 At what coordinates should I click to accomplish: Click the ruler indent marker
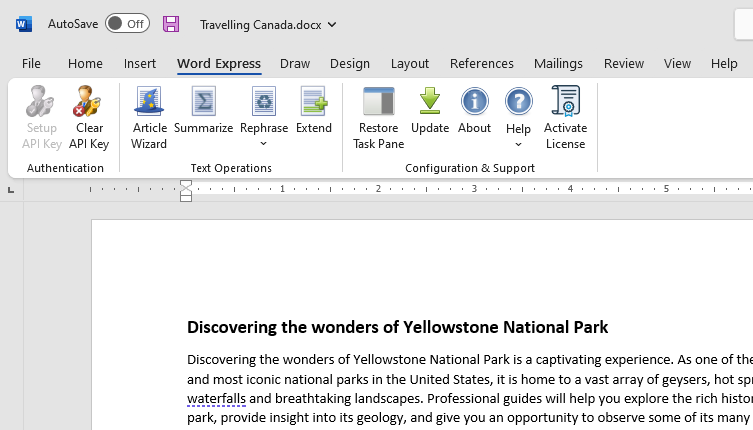pyautogui.click(x=186, y=191)
